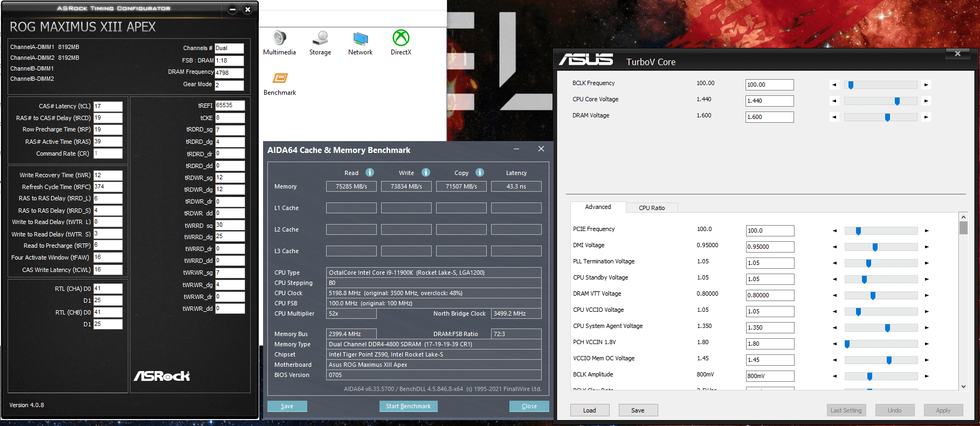Click the Gear Mode field
The image size is (980, 426).
[x=229, y=85]
